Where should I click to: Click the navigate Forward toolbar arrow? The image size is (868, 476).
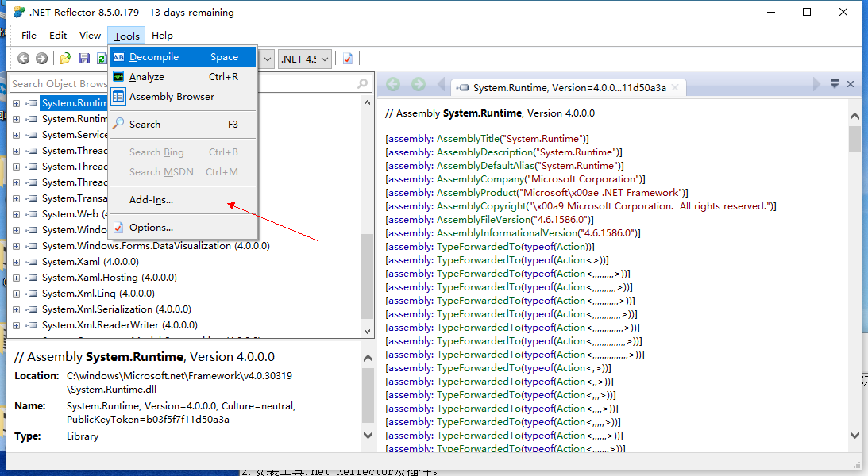[x=41, y=59]
